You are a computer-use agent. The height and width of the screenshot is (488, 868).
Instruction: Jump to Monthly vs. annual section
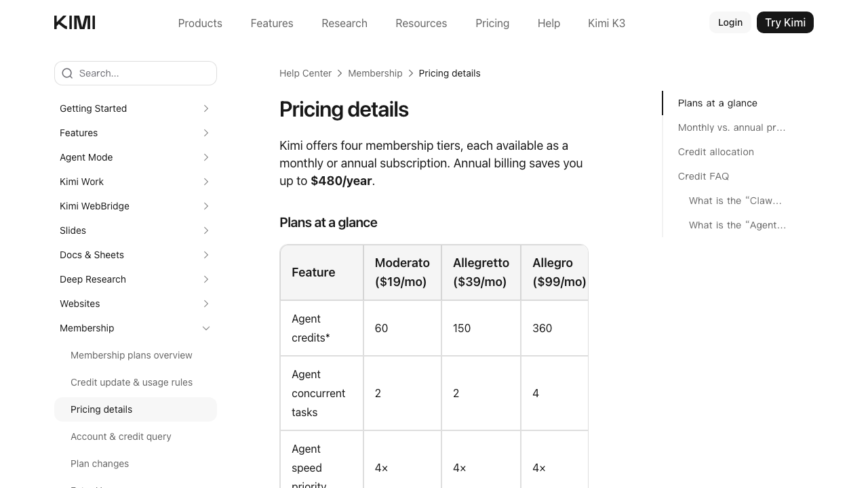coord(732,127)
